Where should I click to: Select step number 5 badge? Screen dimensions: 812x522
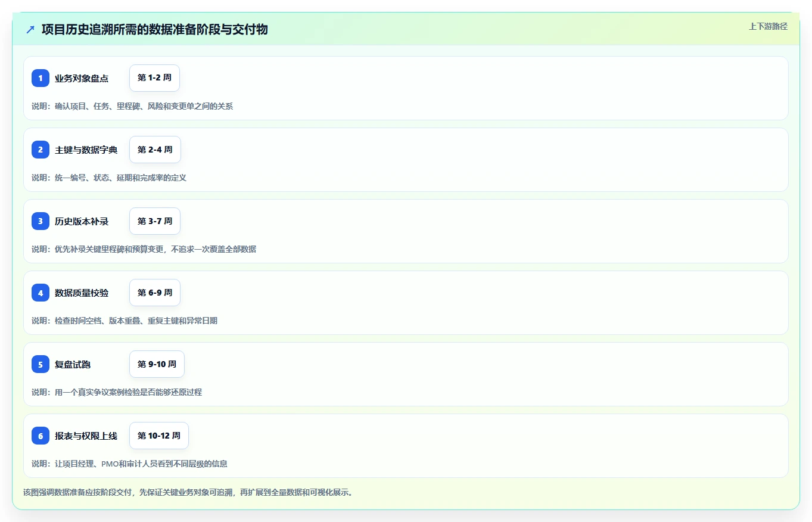(x=41, y=364)
